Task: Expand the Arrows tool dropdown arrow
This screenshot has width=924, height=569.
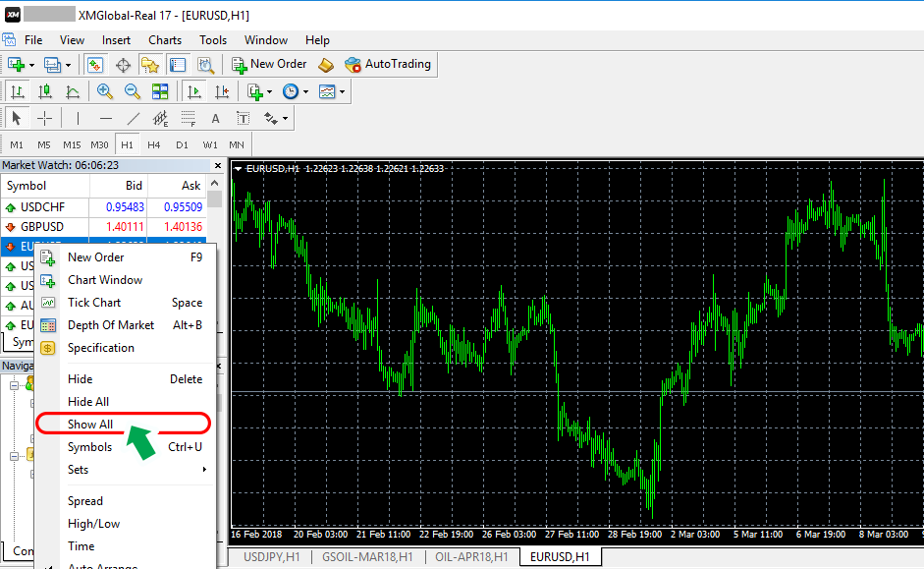Action: click(285, 119)
